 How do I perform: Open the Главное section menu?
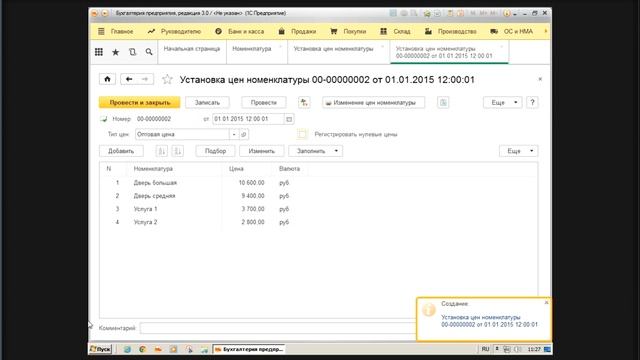116,31
